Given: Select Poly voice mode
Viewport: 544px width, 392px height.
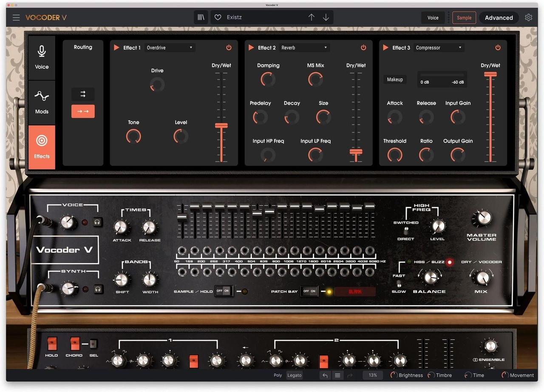Looking at the screenshot, I should [x=278, y=375].
